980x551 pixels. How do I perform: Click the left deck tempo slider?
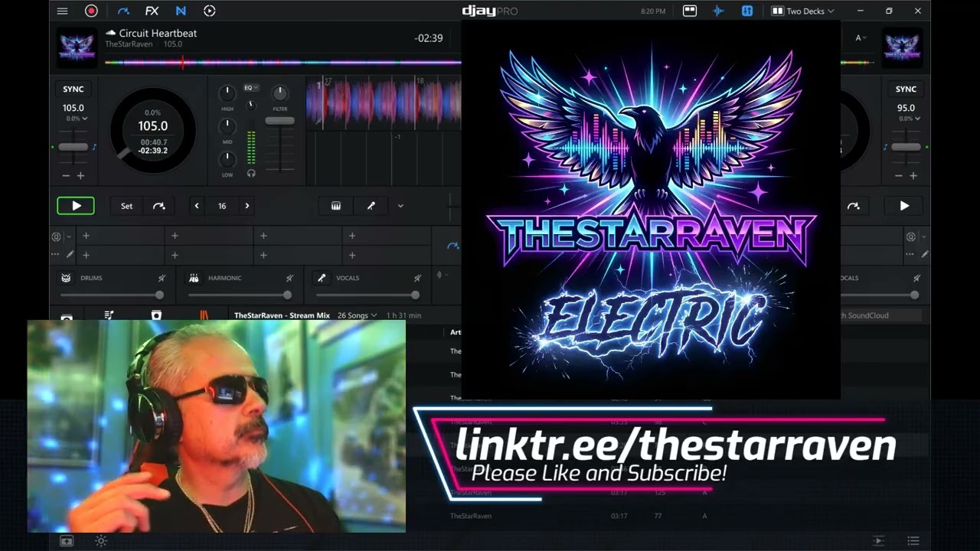(73, 147)
